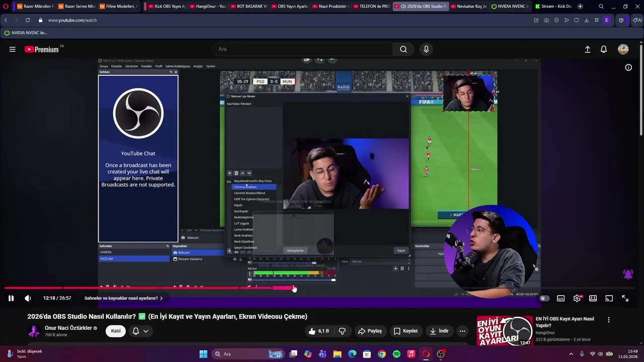Click Katıl join button
Screen dimensions: 644x362
[x=116, y=331]
